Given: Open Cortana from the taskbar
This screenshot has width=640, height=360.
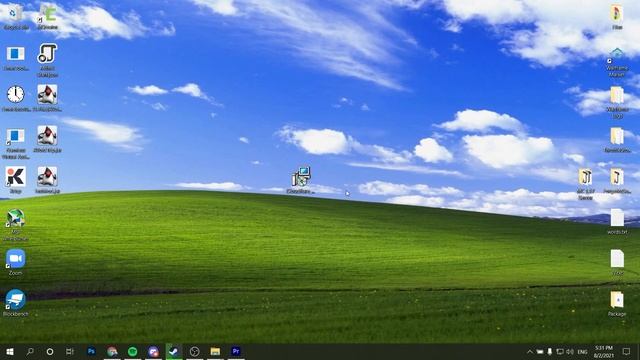Looking at the screenshot, I should 50,351.
